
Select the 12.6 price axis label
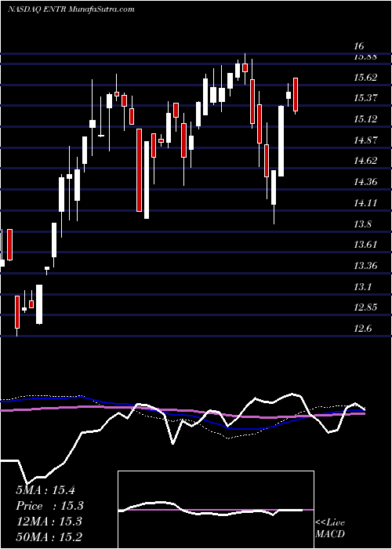(x=362, y=329)
